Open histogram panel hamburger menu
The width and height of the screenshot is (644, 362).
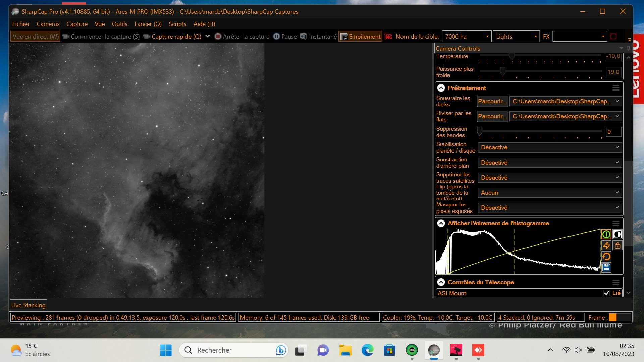pos(615,223)
